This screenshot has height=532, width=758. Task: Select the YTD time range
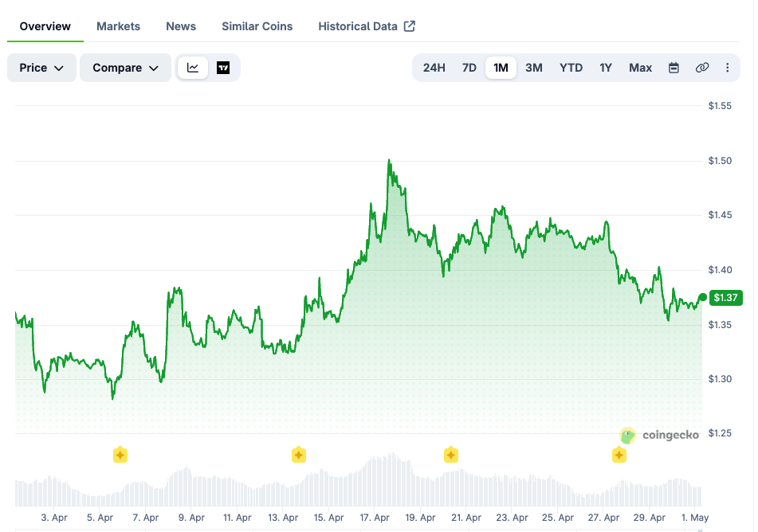pos(571,68)
